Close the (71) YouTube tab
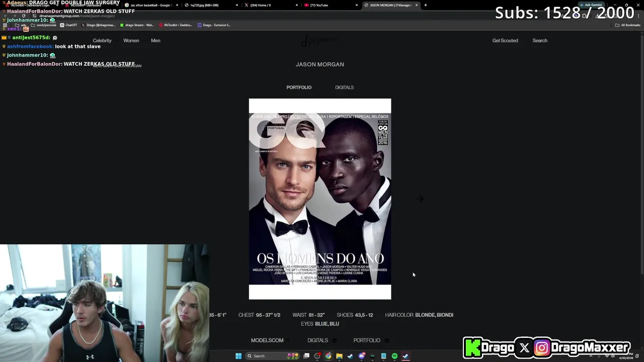Viewport: 644px width, 362px height. tap(357, 5)
